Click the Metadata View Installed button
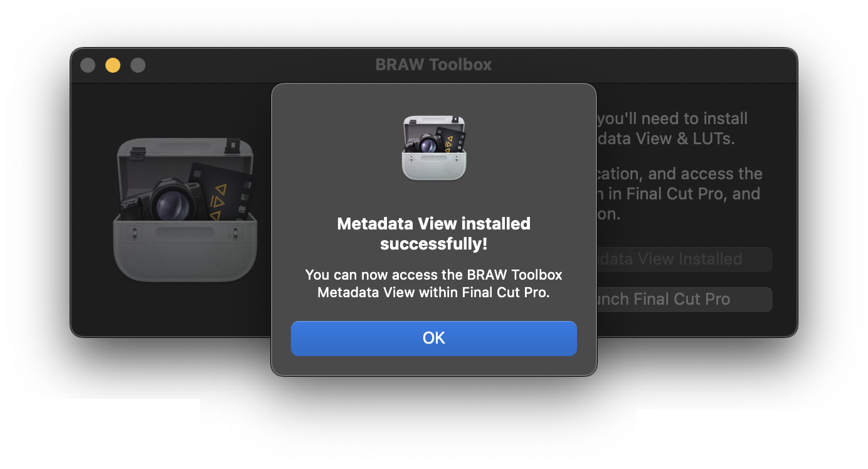The image size is (868, 469). tap(684, 260)
